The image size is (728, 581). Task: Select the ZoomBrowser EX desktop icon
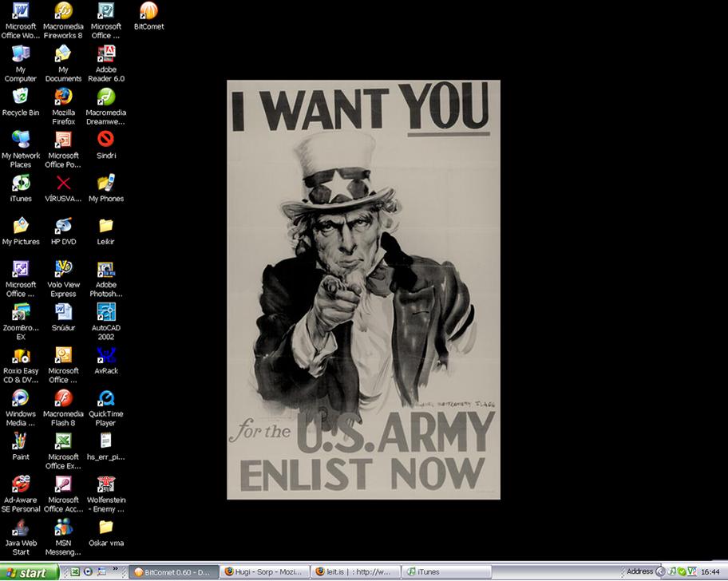(21, 322)
